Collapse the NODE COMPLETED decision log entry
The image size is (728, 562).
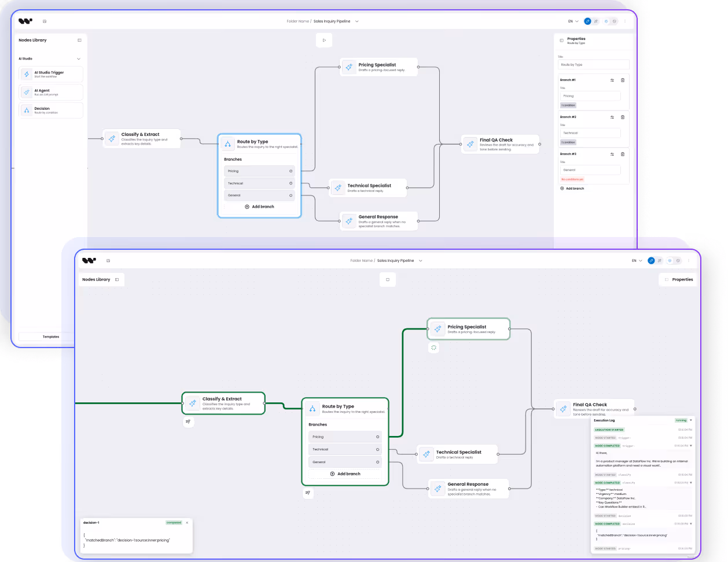click(x=691, y=524)
